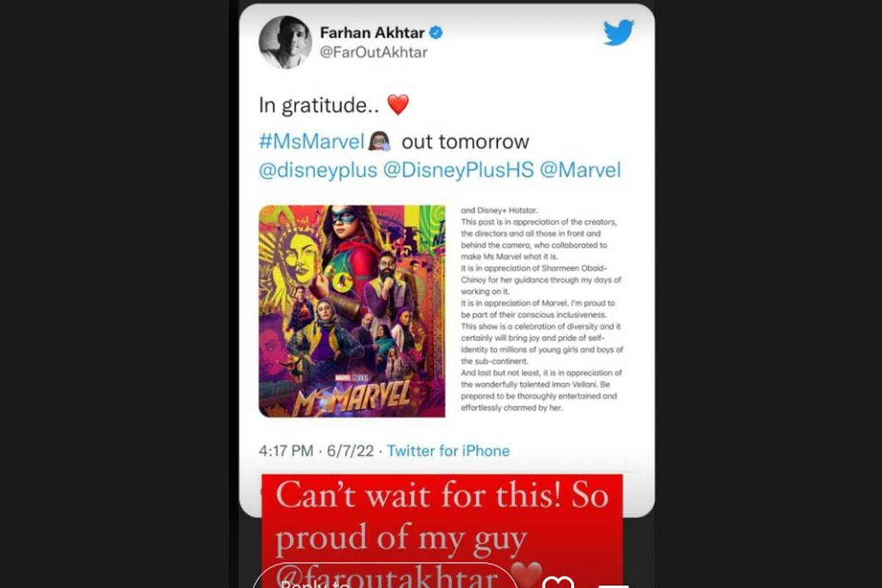882x588 pixels.
Task: Open the @DisneyPlusHS mention
Action: click(459, 171)
